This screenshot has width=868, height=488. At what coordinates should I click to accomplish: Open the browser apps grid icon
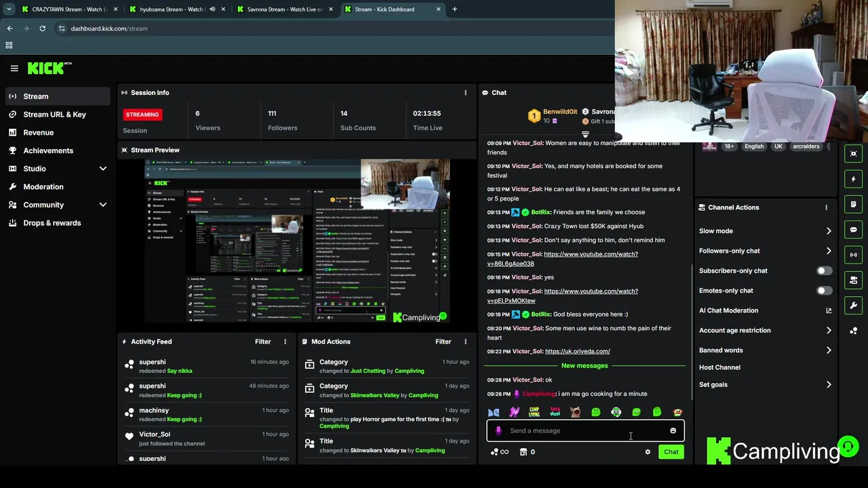tap(9, 45)
